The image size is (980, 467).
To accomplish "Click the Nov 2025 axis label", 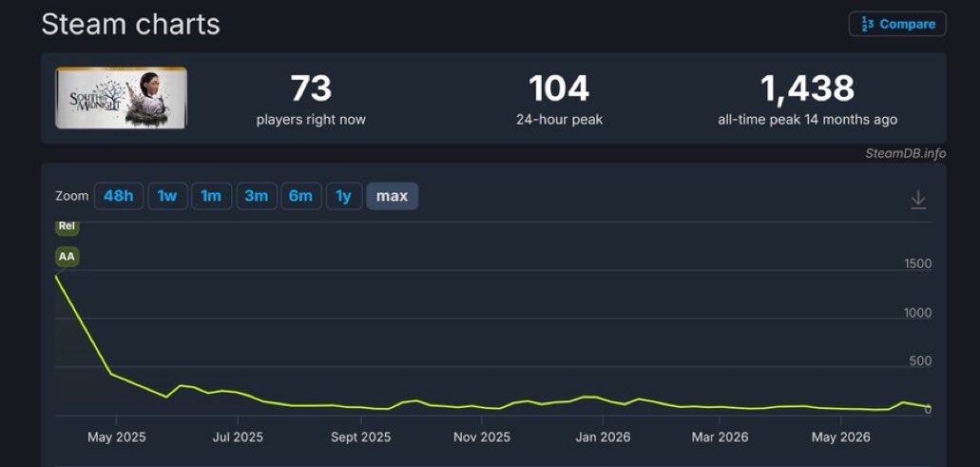I will [x=481, y=437].
